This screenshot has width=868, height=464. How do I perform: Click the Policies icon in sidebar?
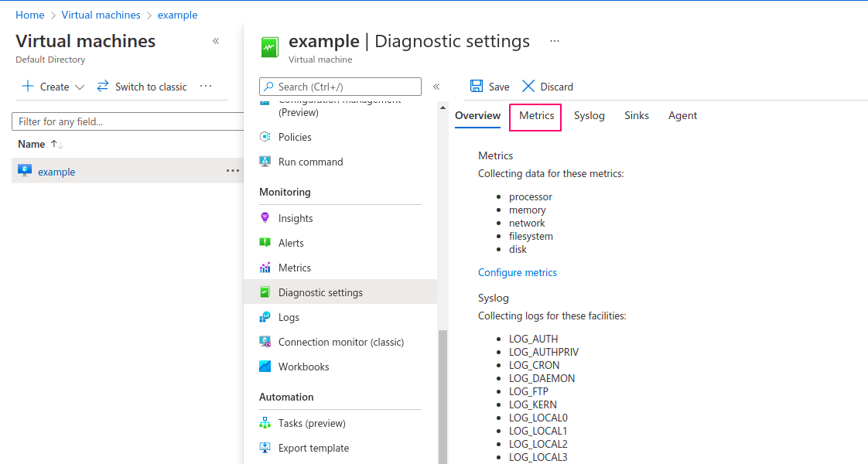coord(265,137)
